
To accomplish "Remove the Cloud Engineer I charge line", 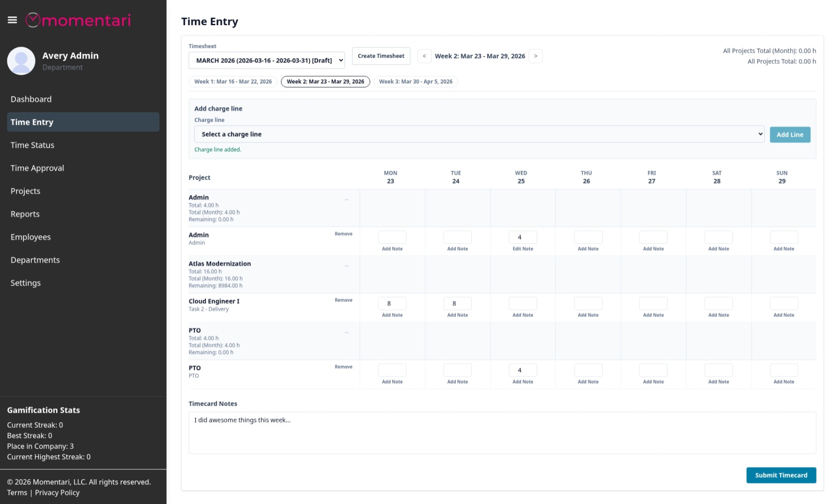I will 343,300.
